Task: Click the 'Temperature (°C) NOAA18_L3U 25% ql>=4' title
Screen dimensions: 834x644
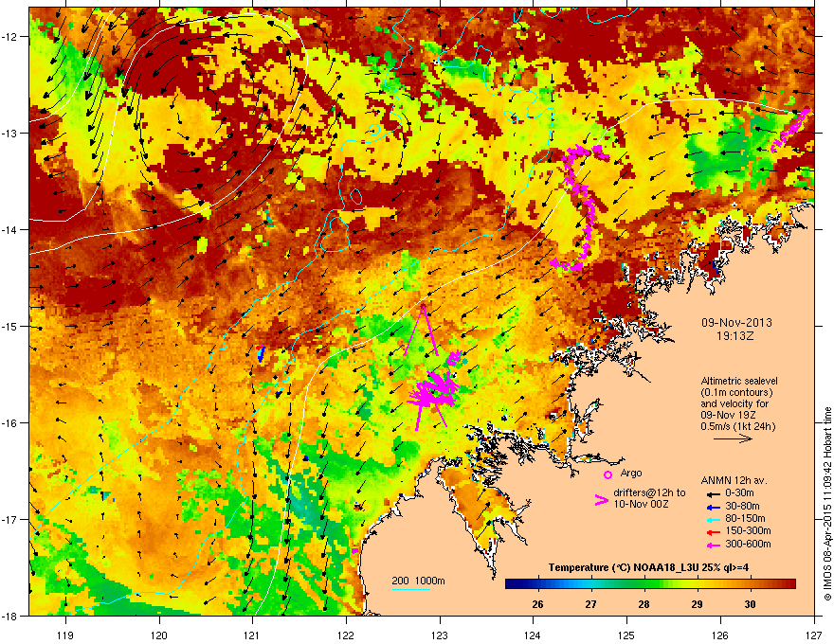Action: click(x=648, y=567)
